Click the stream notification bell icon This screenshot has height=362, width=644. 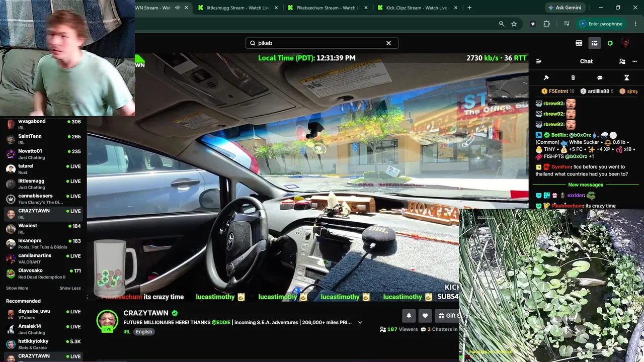tap(409, 316)
